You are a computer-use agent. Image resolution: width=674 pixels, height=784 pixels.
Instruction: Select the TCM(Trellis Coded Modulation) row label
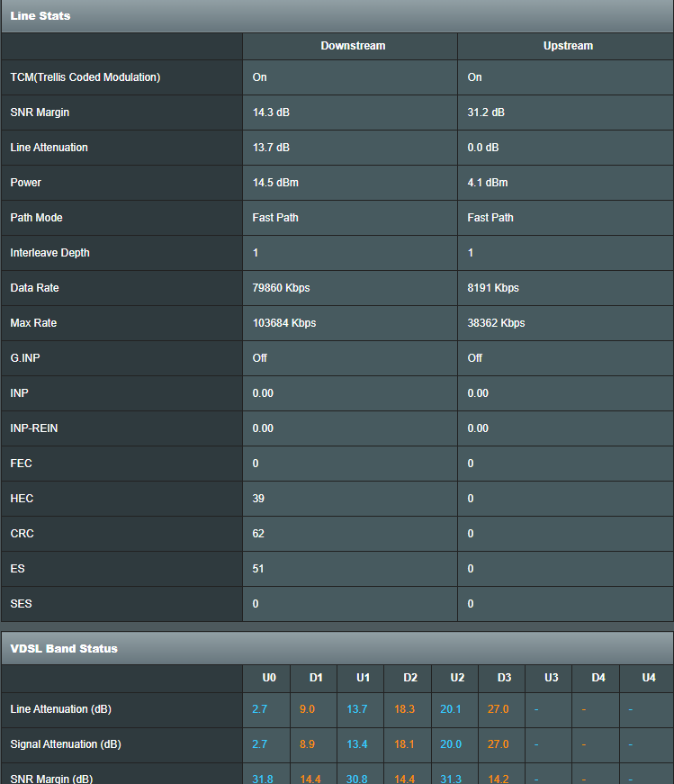point(85,77)
